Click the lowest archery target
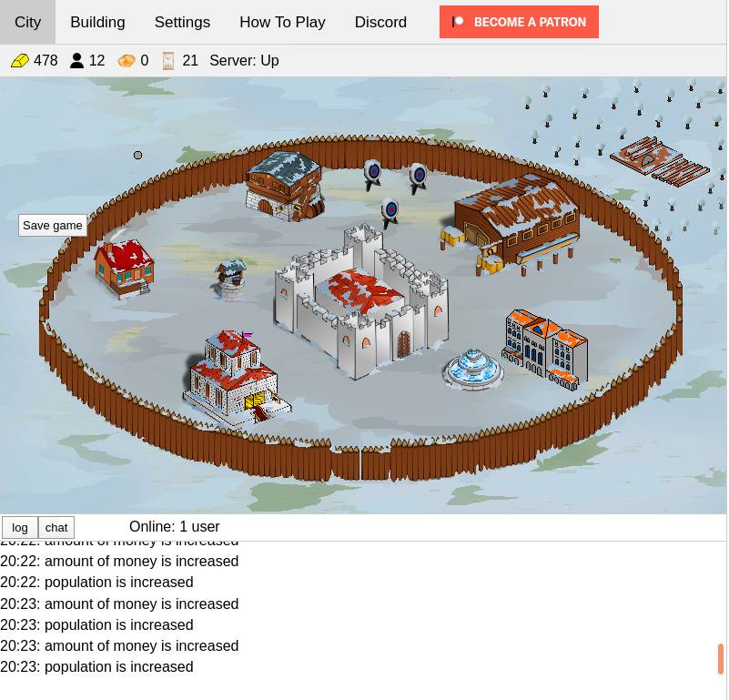The image size is (729, 700). tap(390, 213)
